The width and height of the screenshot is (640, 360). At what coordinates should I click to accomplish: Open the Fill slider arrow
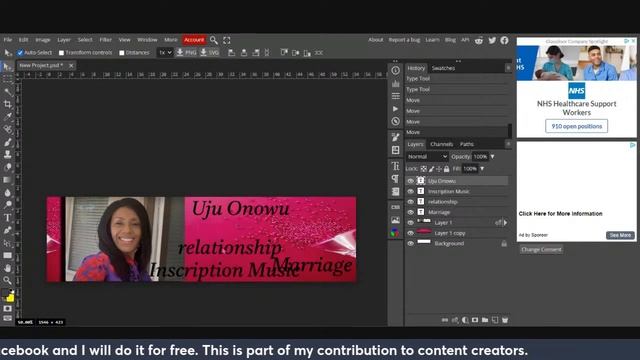pyautogui.click(x=482, y=169)
